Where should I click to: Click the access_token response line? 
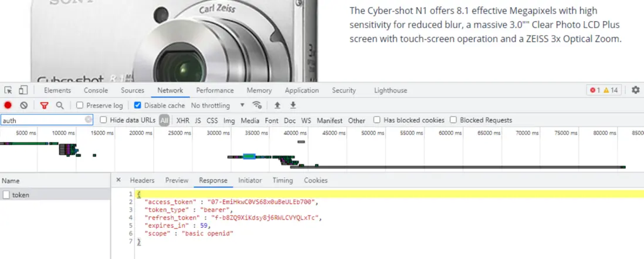tap(231, 202)
